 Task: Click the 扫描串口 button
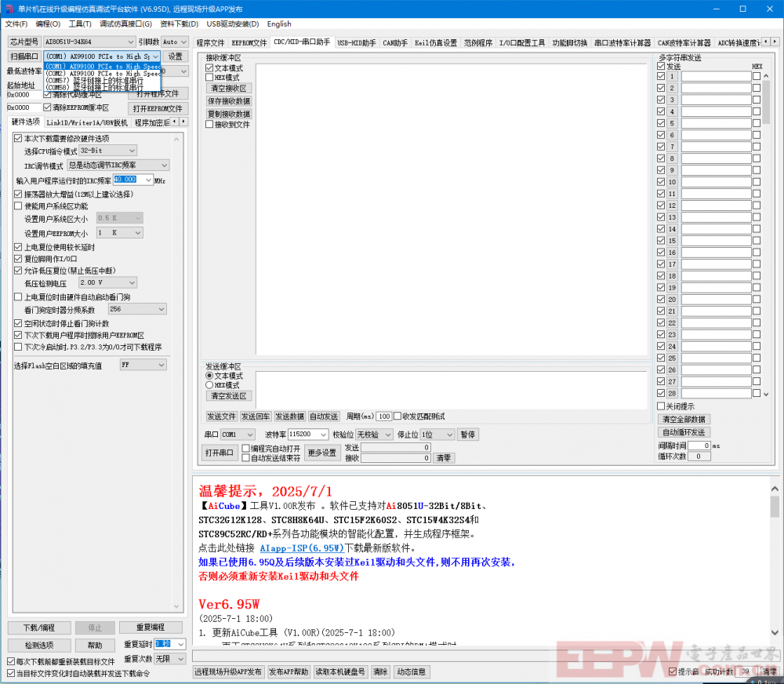[24, 56]
